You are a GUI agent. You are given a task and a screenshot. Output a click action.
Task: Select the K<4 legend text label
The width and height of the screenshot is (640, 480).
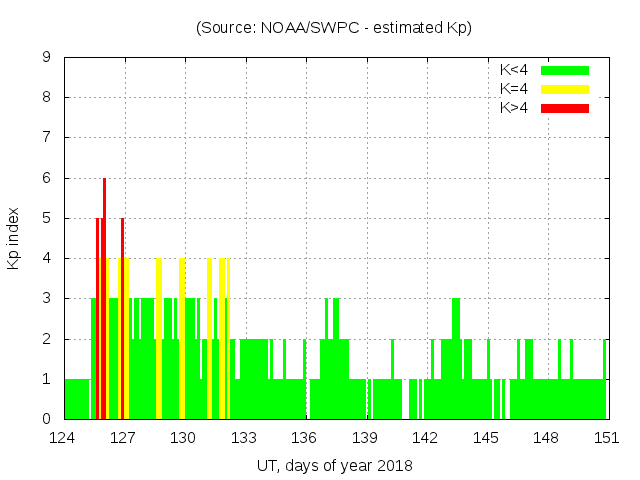tap(515, 70)
